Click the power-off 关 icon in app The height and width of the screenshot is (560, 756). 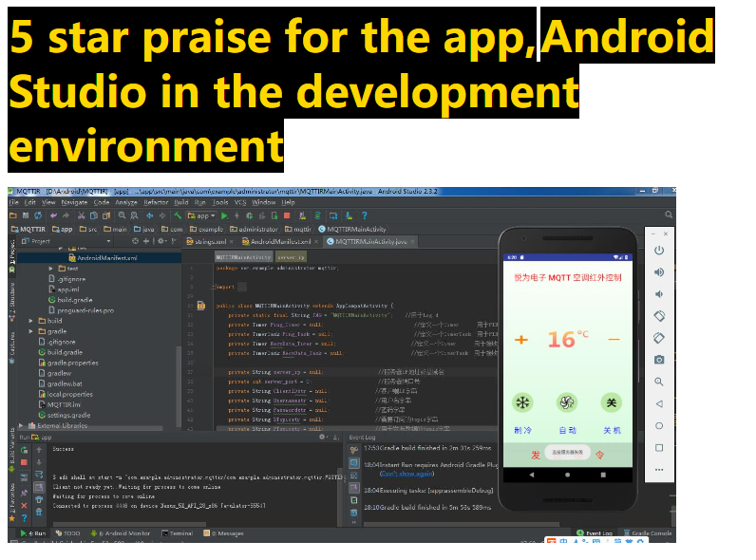click(x=612, y=402)
